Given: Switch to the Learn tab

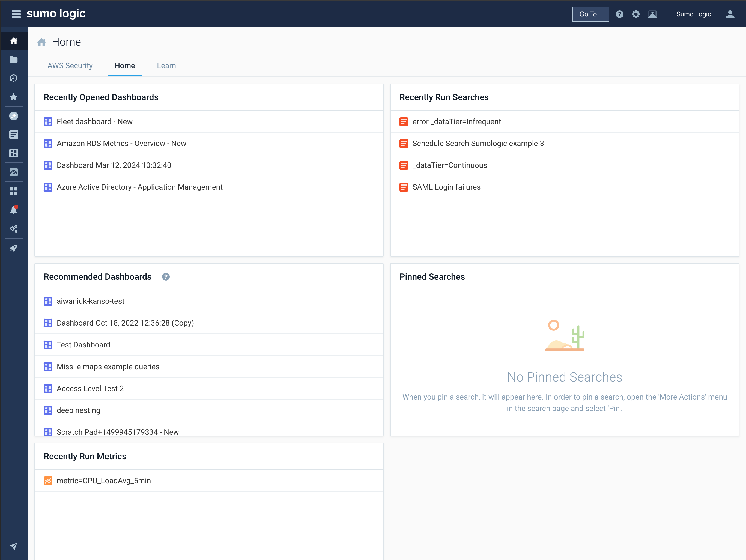Looking at the screenshot, I should tap(166, 66).
